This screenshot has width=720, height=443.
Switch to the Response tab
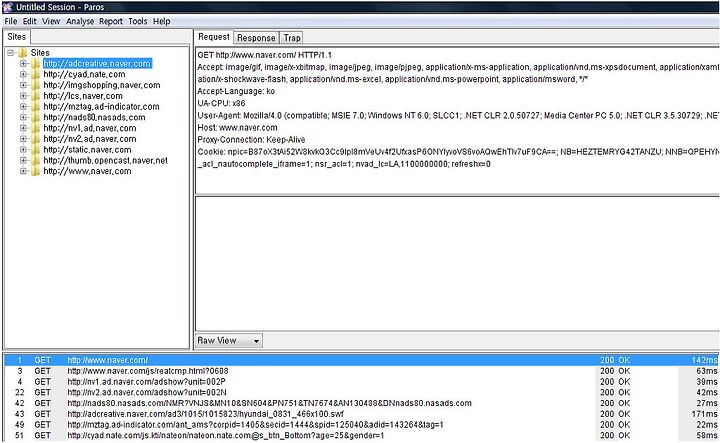coord(256,38)
